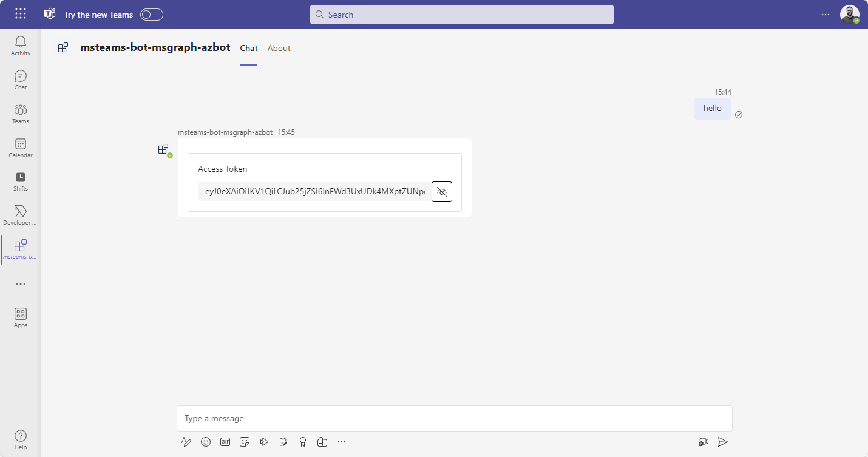The height and width of the screenshot is (457, 868).
Task: Open the Viva Learning icon in compose bar
Action: tap(322, 442)
